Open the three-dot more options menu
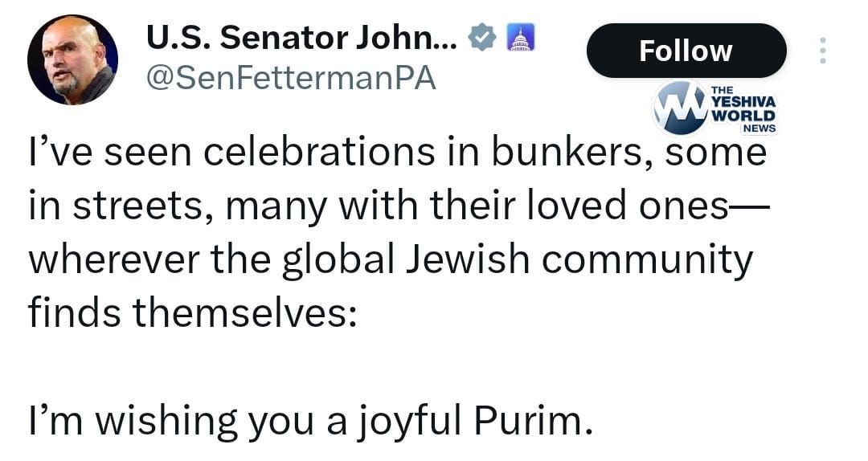 822,51
